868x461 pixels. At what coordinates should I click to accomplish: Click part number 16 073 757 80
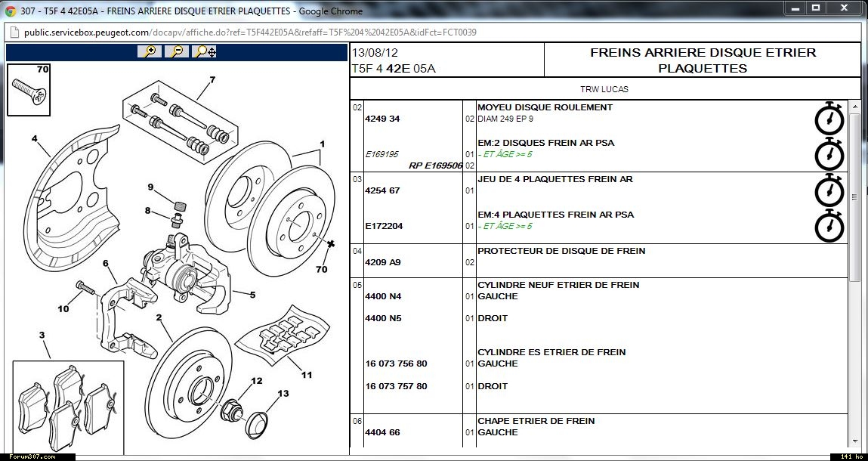point(396,386)
